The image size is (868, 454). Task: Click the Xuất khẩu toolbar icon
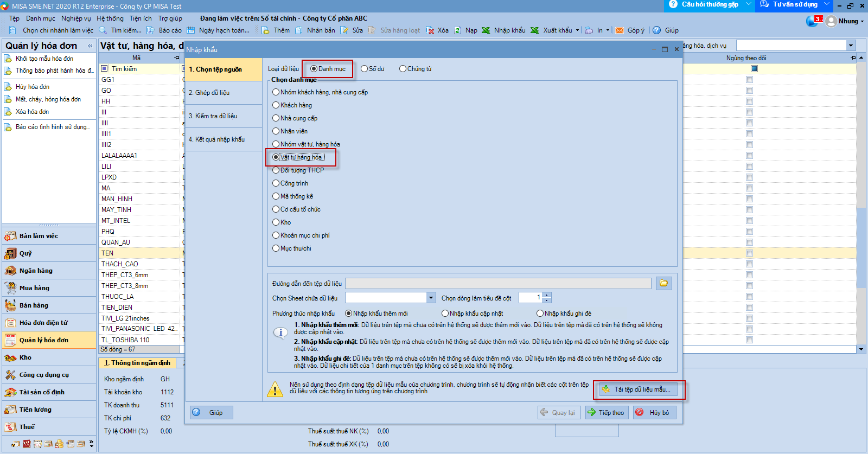point(535,30)
